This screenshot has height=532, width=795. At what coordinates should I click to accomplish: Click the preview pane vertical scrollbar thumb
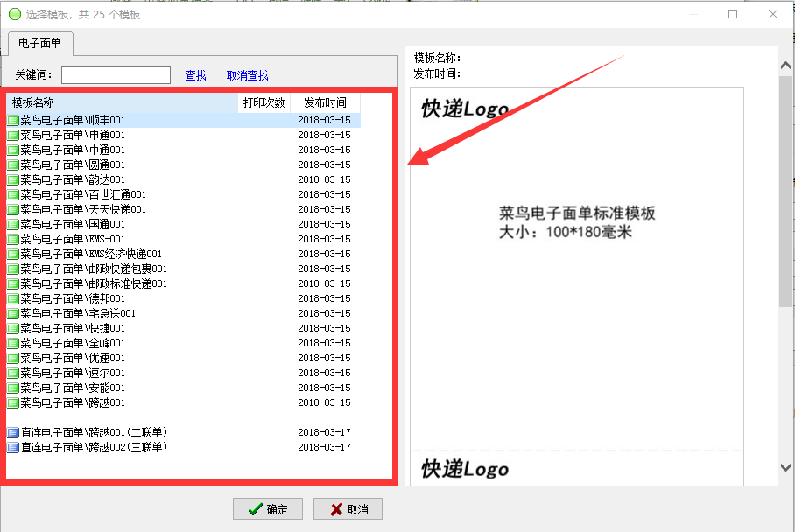coord(786,191)
